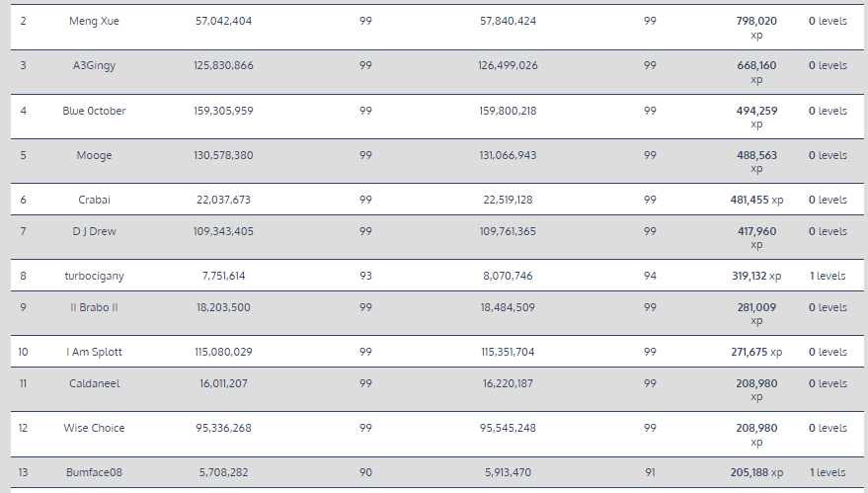The image size is (868, 493).
Task: Select the 159,800,218 end experience cell
Action: point(508,111)
